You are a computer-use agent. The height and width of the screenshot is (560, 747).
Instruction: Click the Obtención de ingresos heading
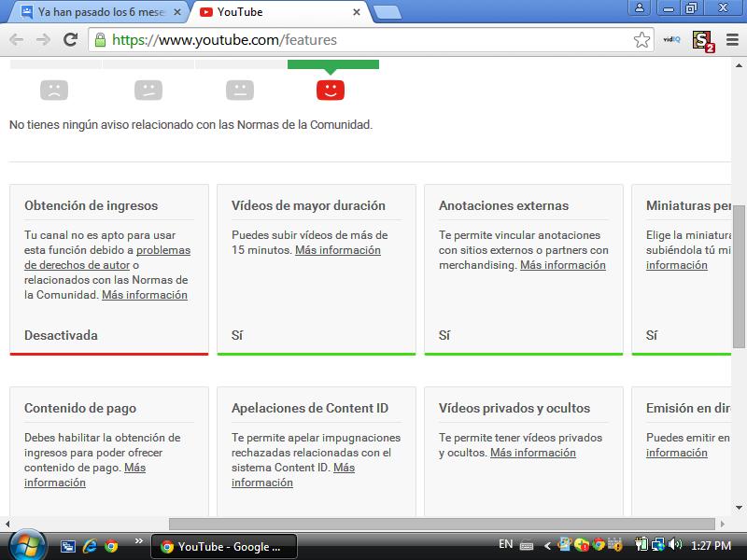tap(91, 205)
